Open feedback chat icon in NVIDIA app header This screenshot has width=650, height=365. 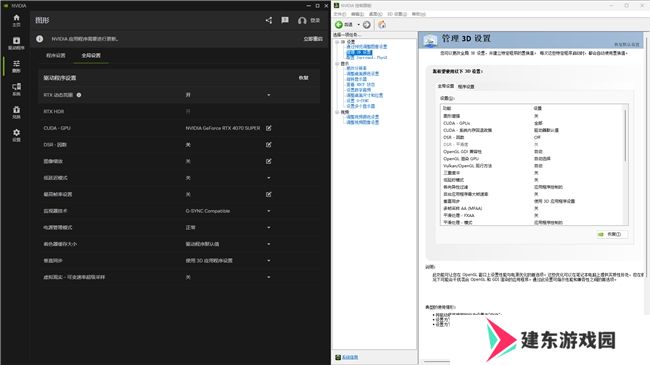[285, 20]
